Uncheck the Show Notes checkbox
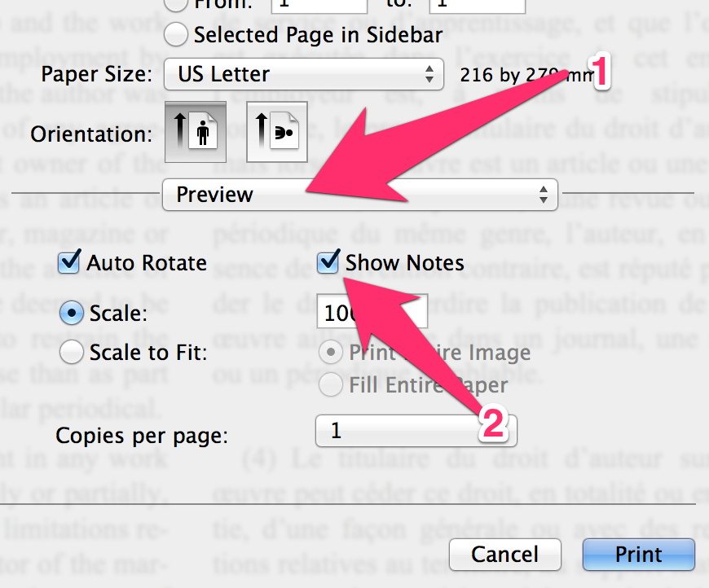709x588 pixels. point(330,262)
